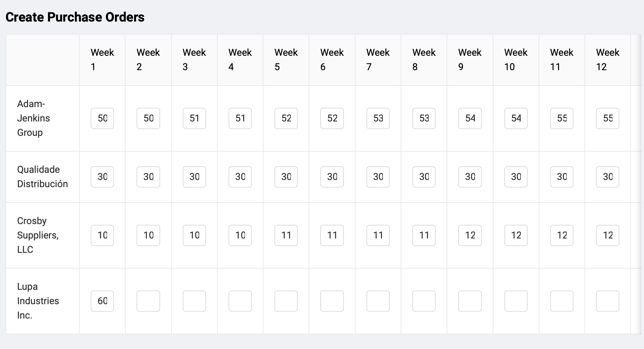
Task: Select Crosby Suppliers Week 4 input field
Action: point(240,235)
